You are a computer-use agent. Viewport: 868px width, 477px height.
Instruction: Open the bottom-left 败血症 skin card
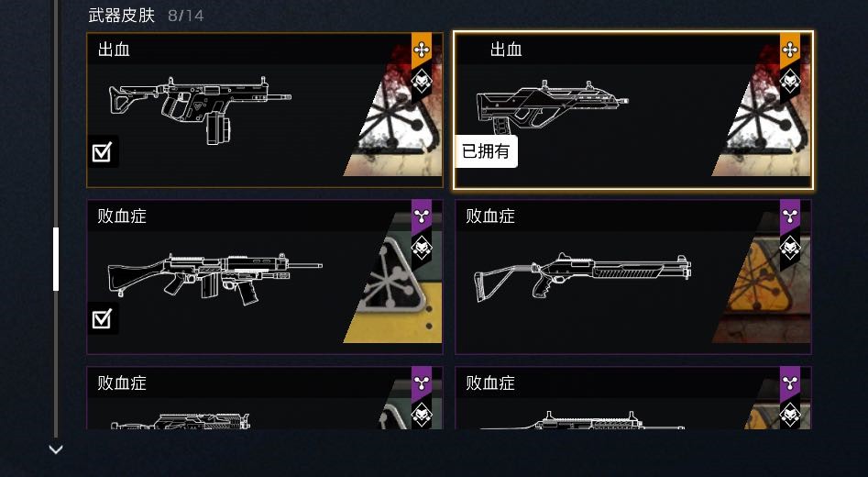[265, 398]
